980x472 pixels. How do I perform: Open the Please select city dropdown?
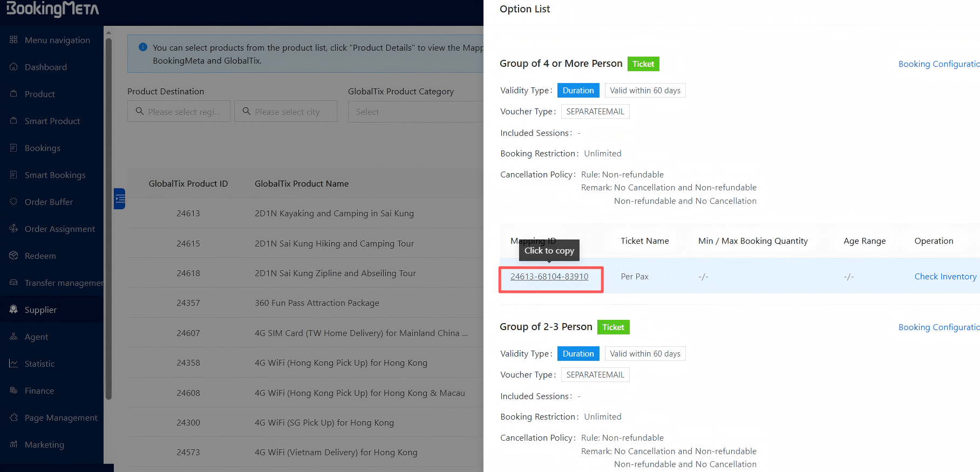(285, 111)
